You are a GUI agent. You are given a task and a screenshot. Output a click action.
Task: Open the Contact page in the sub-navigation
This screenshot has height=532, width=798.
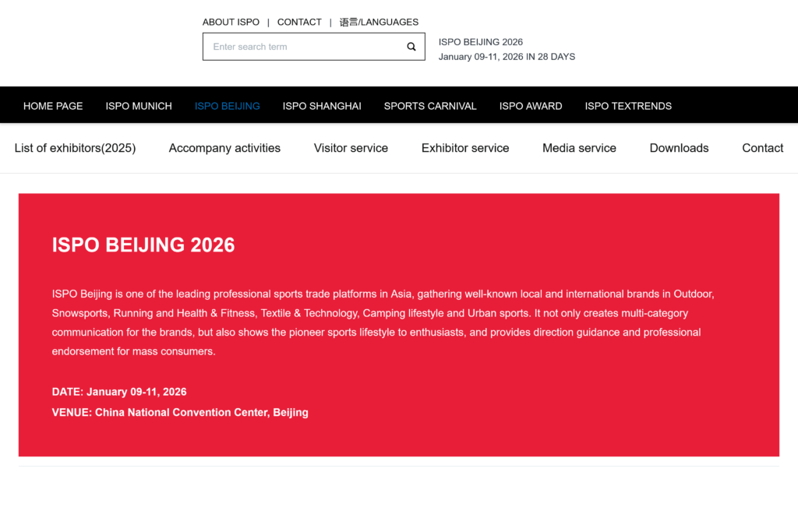click(762, 148)
